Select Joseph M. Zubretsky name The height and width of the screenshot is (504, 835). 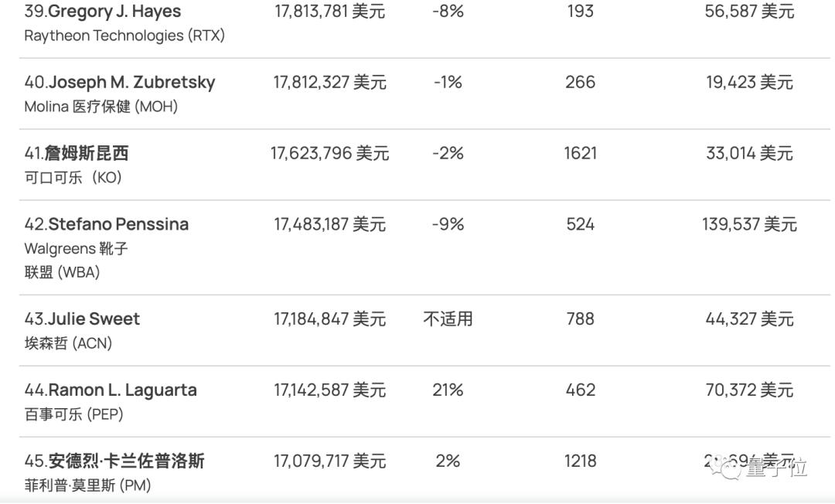point(120,83)
